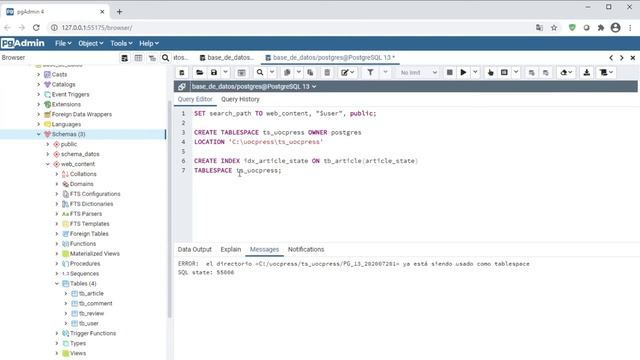The image size is (640, 360).
Task: Bookmark the page with the star icon
Action: pos(554,28)
